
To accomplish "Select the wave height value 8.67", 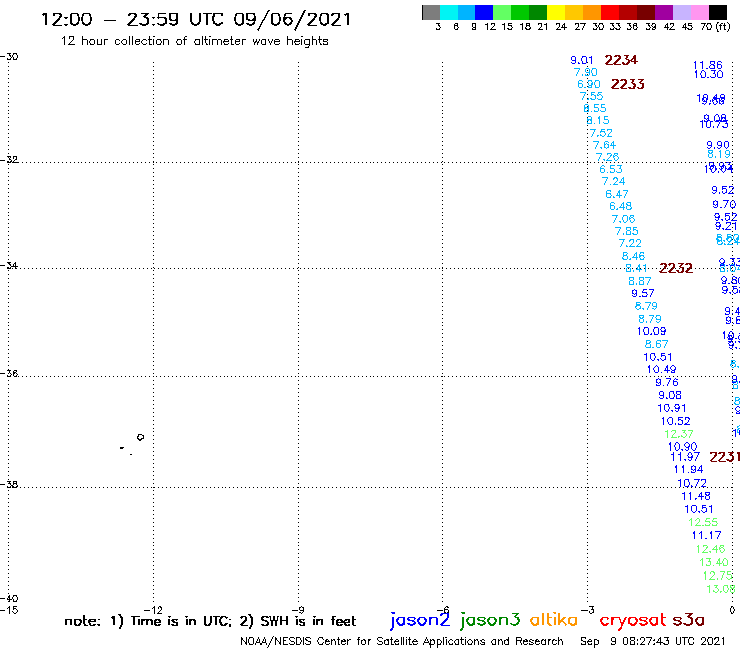I will click(656, 344).
